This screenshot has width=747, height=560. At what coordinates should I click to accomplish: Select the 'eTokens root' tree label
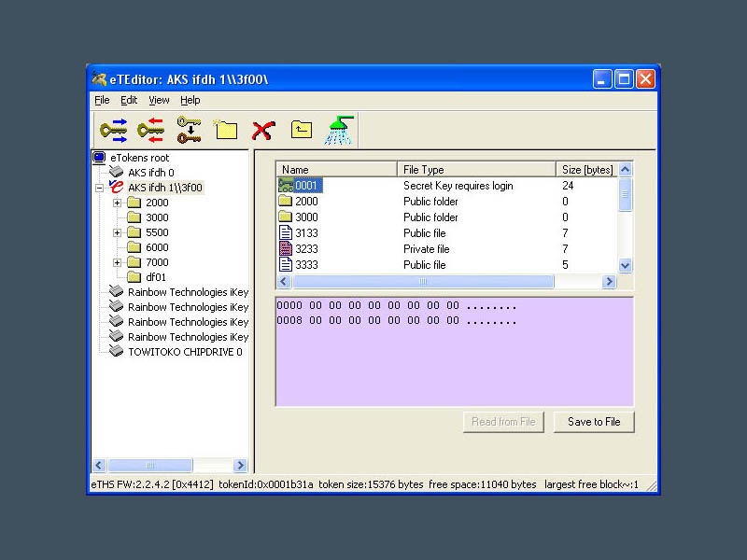[139, 158]
